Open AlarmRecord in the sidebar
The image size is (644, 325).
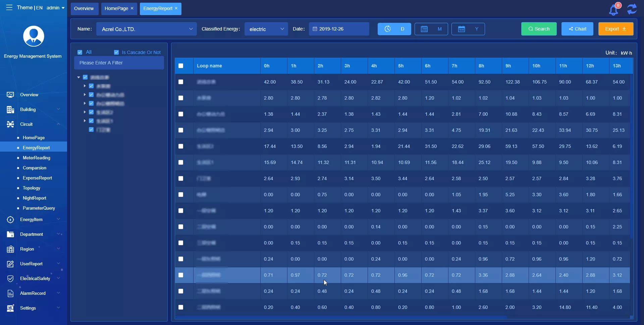(x=33, y=293)
